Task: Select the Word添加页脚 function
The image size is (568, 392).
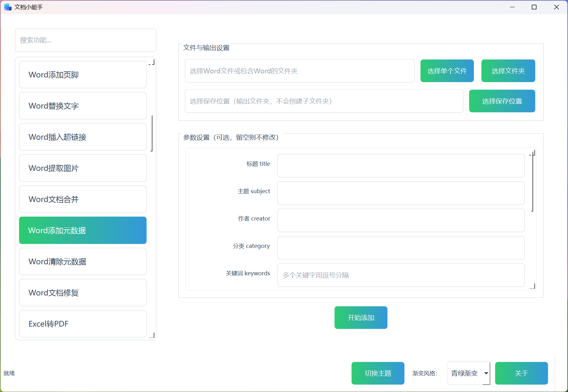Action: tap(82, 75)
